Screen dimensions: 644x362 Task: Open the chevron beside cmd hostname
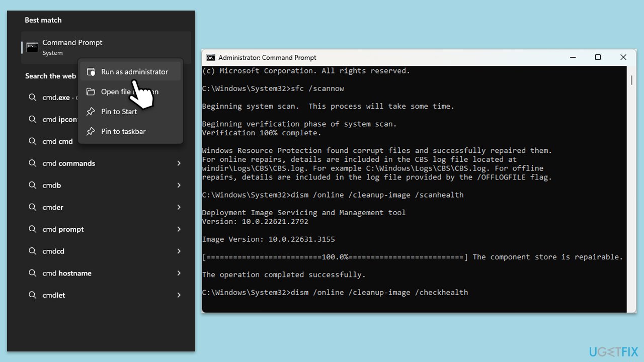179,274
